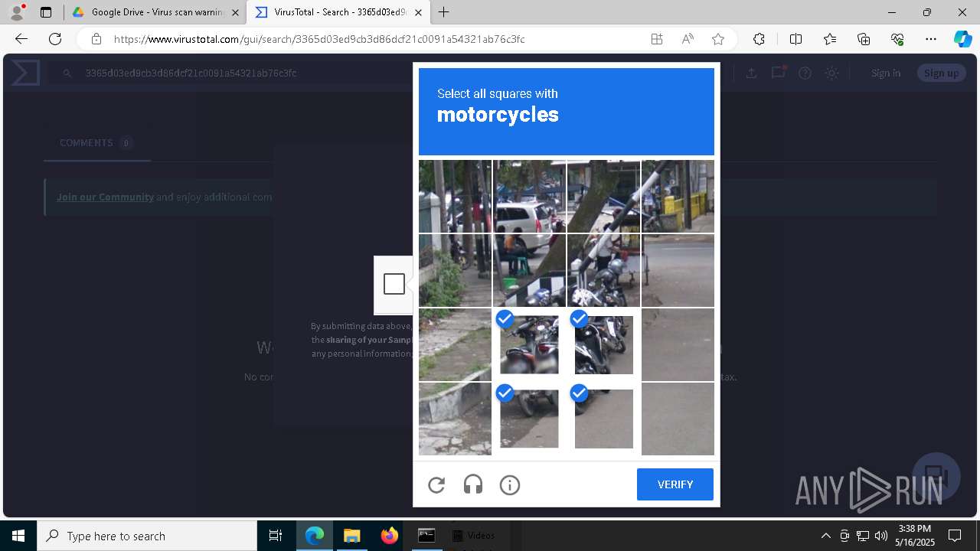Click the taskbar Type here to search box

[x=147, y=536]
